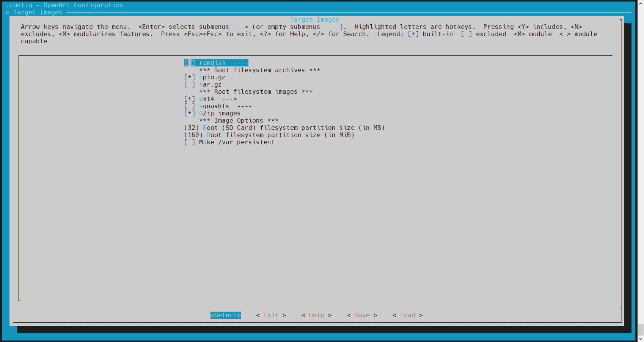This screenshot has height=342, width=644.
Task: Toggle the ext4 image checkbox
Action: pos(190,99)
